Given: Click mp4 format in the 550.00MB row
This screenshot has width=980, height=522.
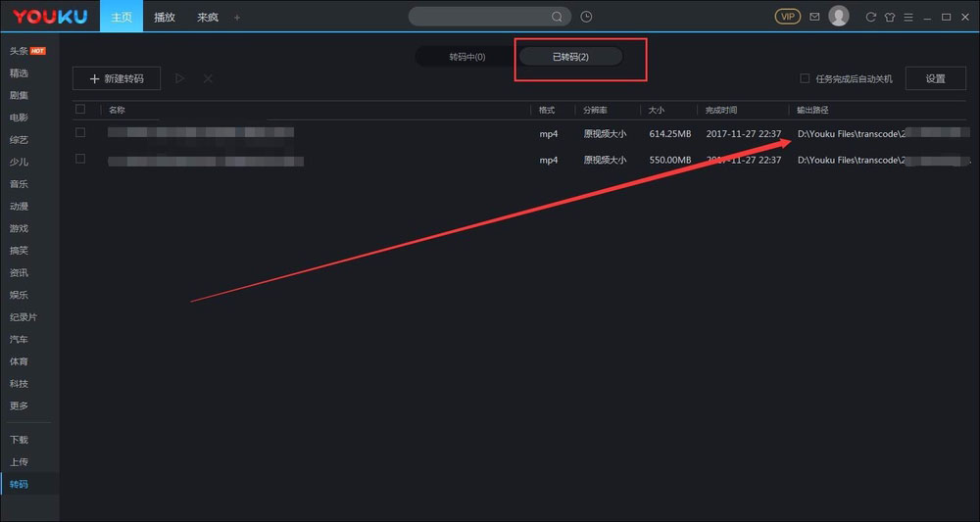Looking at the screenshot, I should (548, 160).
